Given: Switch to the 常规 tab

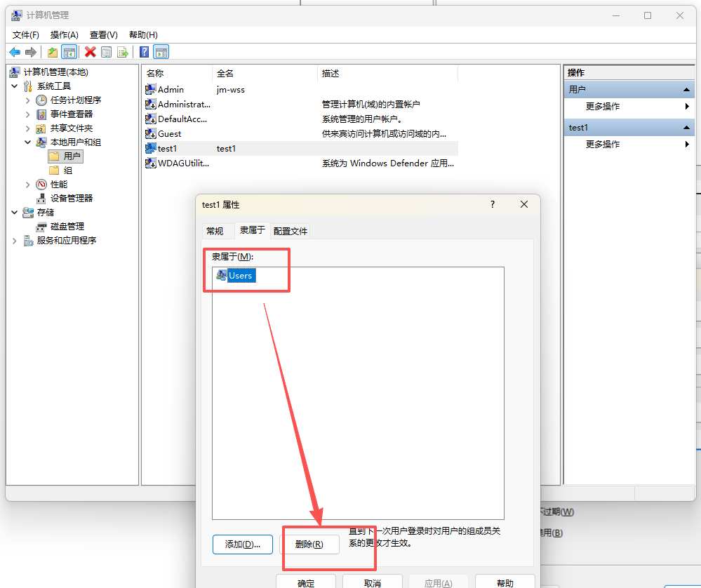Looking at the screenshot, I should pos(215,231).
